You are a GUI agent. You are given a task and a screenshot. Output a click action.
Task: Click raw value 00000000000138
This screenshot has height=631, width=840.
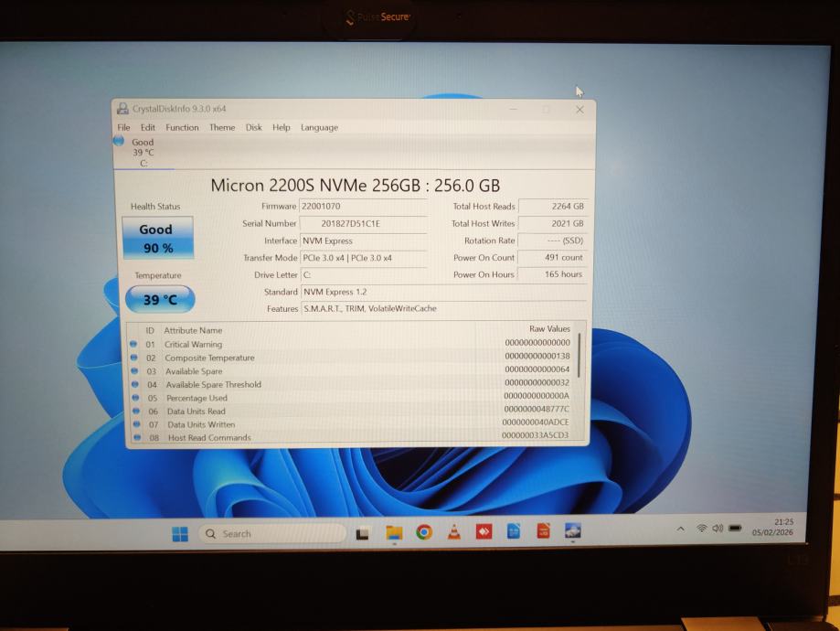tap(537, 356)
